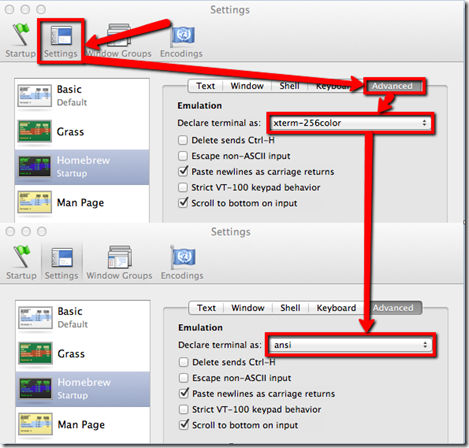Enable Delete sends Ctrl-H in xterm-256color window
Screen dimensions: 469x448
tap(183, 140)
